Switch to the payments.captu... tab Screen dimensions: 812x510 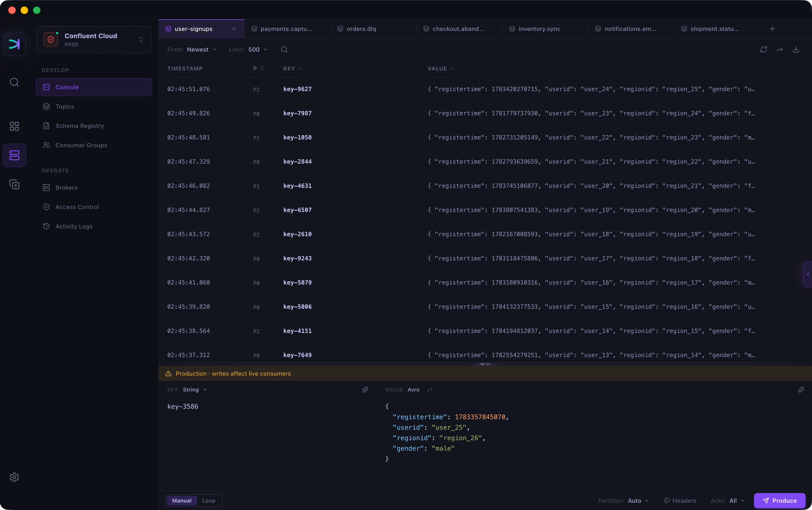(x=287, y=29)
